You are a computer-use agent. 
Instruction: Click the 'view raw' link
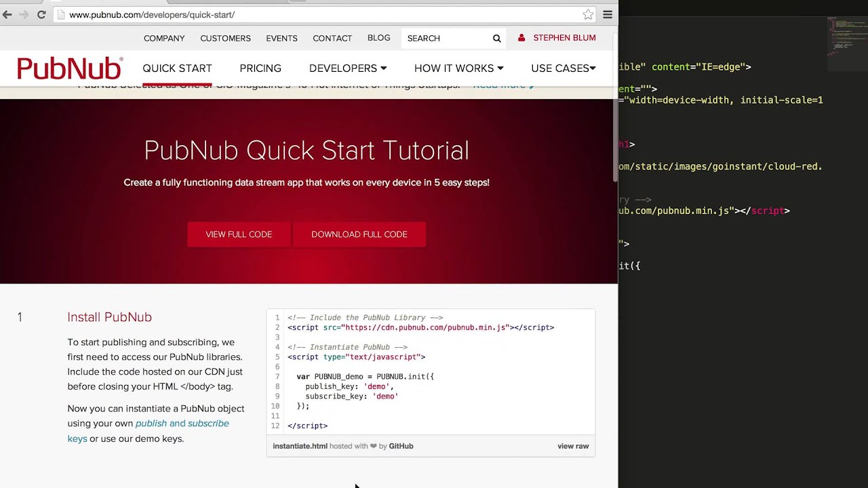573,446
